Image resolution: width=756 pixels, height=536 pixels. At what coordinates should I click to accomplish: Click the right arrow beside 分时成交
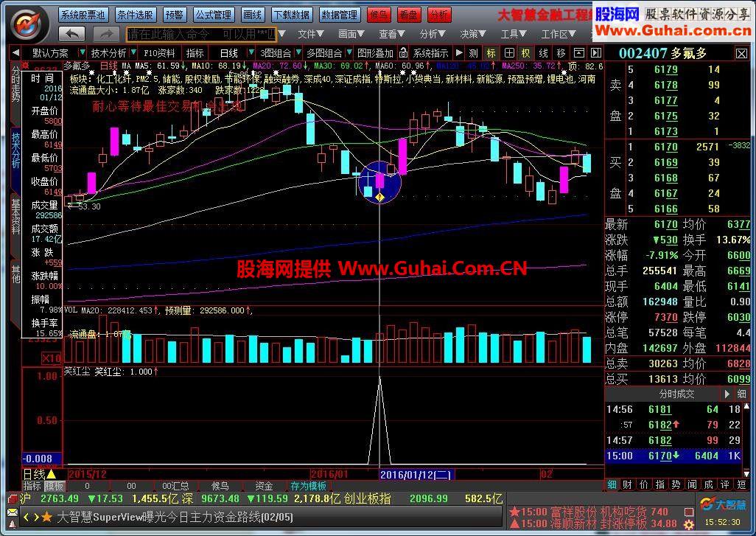(727, 394)
